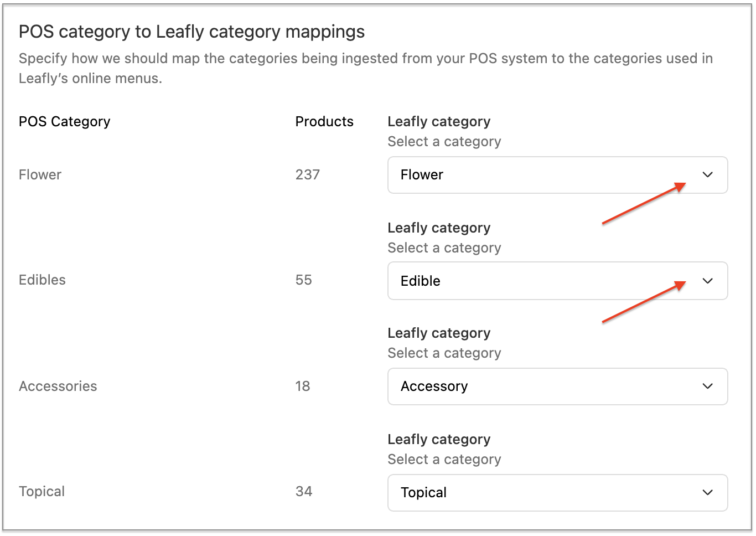Select the Topical POS category label
This screenshot has height=536, width=756.
[42, 492]
